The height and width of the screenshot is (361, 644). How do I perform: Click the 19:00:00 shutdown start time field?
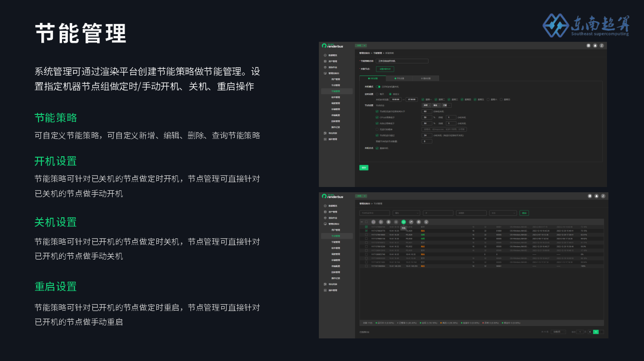click(395, 99)
